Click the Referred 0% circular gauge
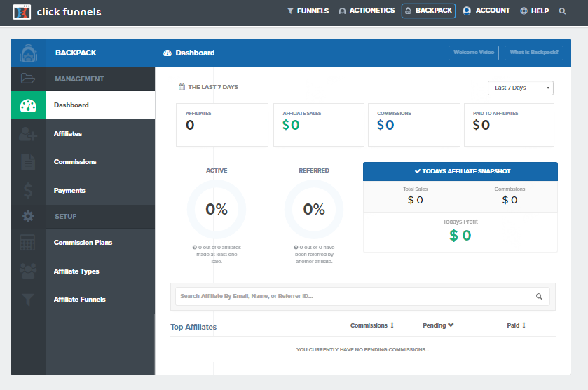Viewport: 588px width, 390px height. pyautogui.click(x=314, y=210)
